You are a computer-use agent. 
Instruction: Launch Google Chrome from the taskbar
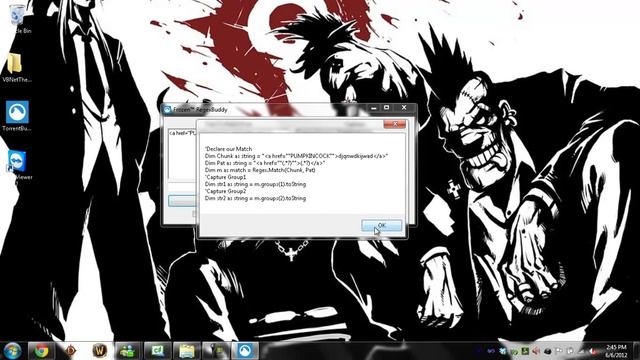[x=41, y=351]
